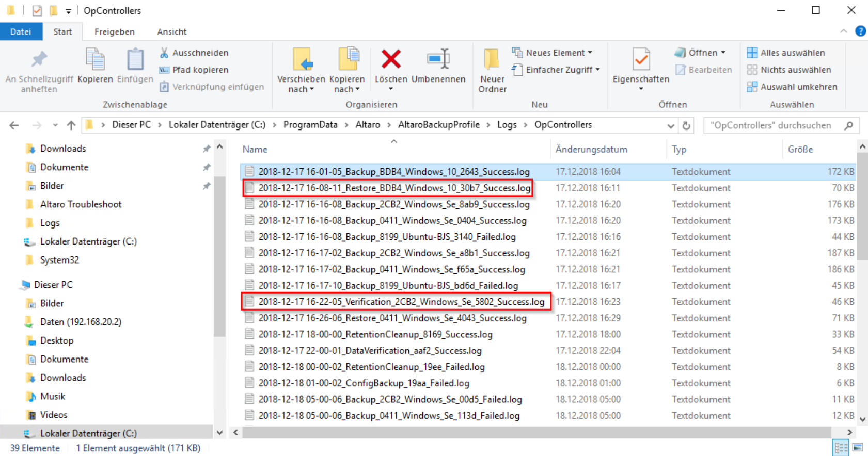
Task: Click the OpControllers search field
Action: 772,125
